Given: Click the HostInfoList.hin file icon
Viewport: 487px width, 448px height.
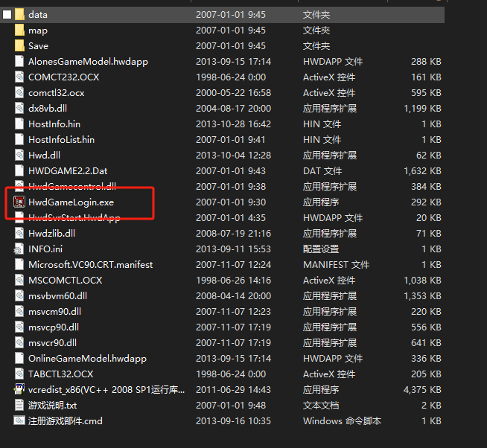Looking at the screenshot, I should click(x=19, y=139).
